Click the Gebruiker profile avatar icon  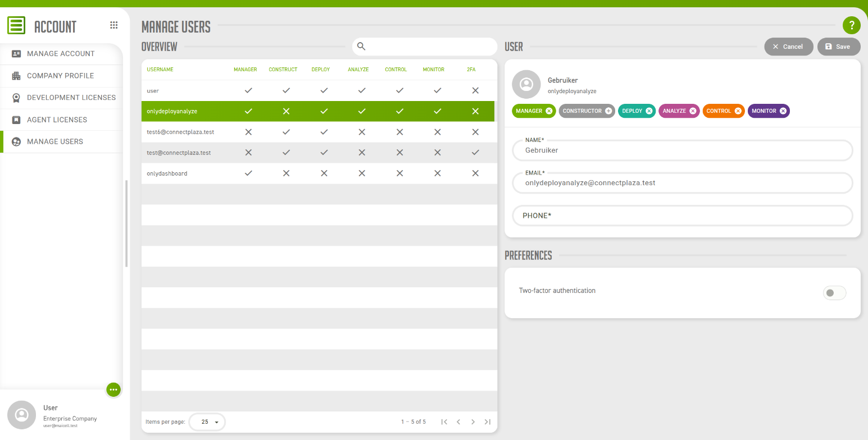coord(526,85)
